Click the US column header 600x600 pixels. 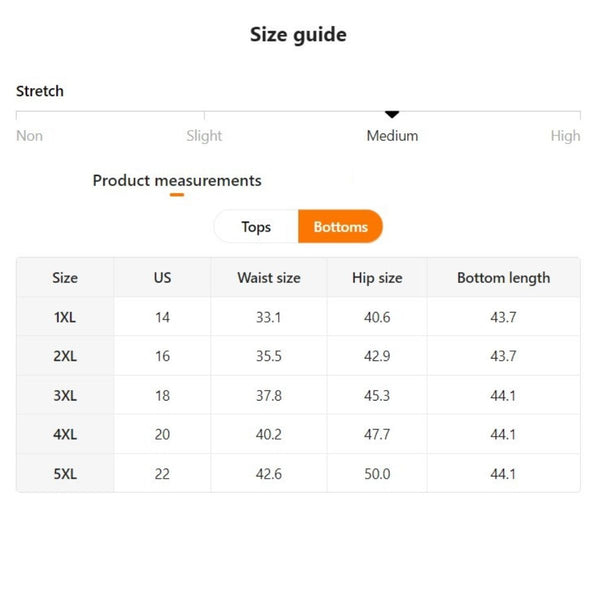162,278
